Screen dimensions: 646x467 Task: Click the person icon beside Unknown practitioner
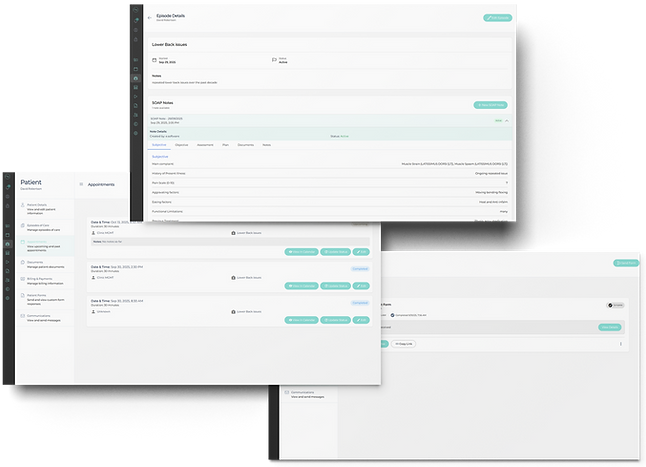click(93, 312)
